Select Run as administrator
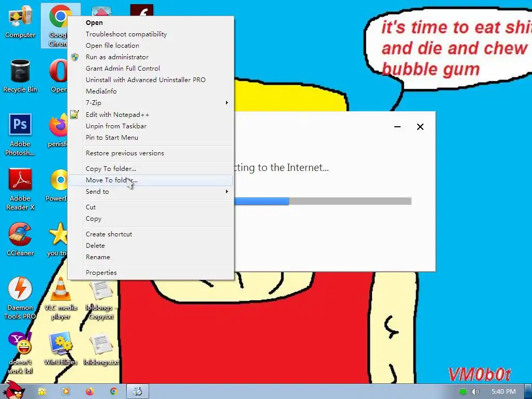The image size is (532, 399). [151, 57]
